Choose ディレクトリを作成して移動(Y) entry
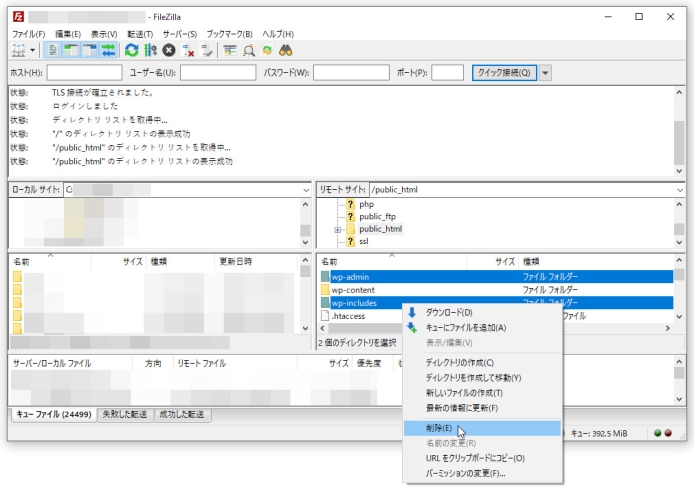The image size is (694, 488). click(x=482, y=378)
